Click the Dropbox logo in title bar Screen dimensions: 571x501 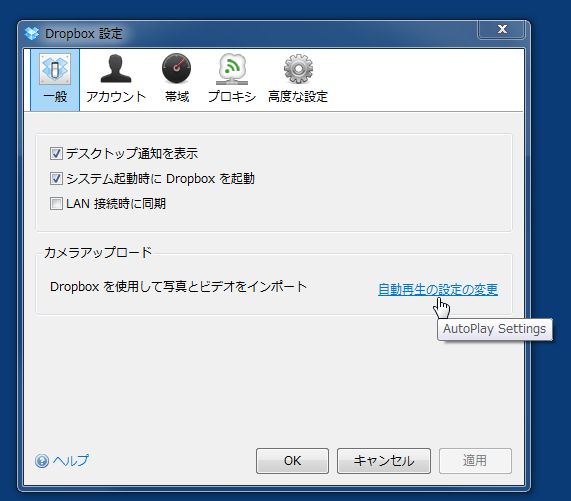tap(32, 33)
